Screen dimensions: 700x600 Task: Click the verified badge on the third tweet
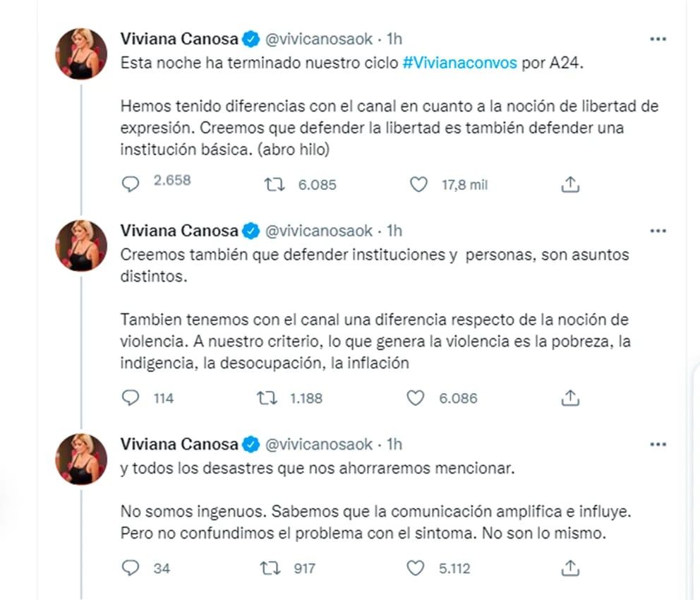248,445
